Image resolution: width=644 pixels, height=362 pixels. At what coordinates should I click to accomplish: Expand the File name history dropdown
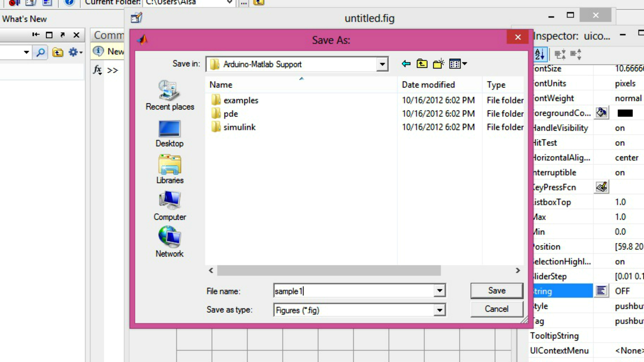coord(439,291)
